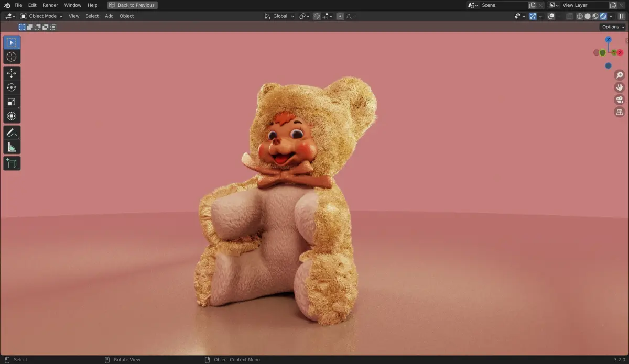This screenshot has width=629, height=364.
Task: Toggle viewport overlays
Action: [551, 16]
